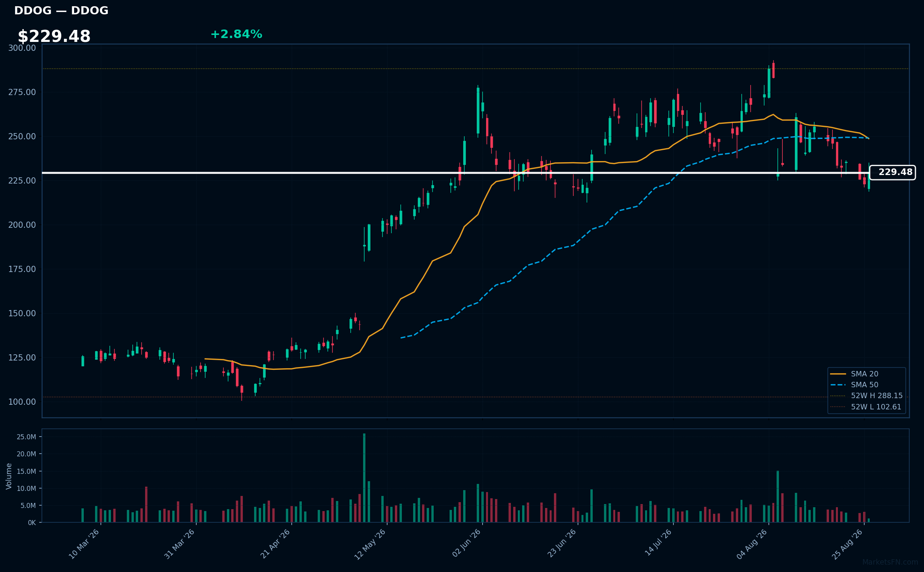
Task: Click the 02 Jun '26 date label
Action: pos(467,543)
